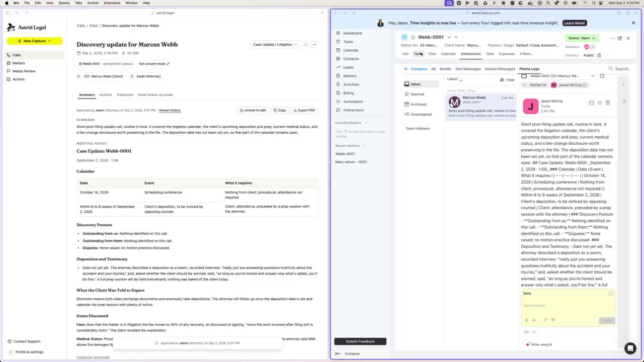Delete the Jason McCoy phone log entry
The image size is (644, 362).
pyautogui.click(x=607, y=103)
